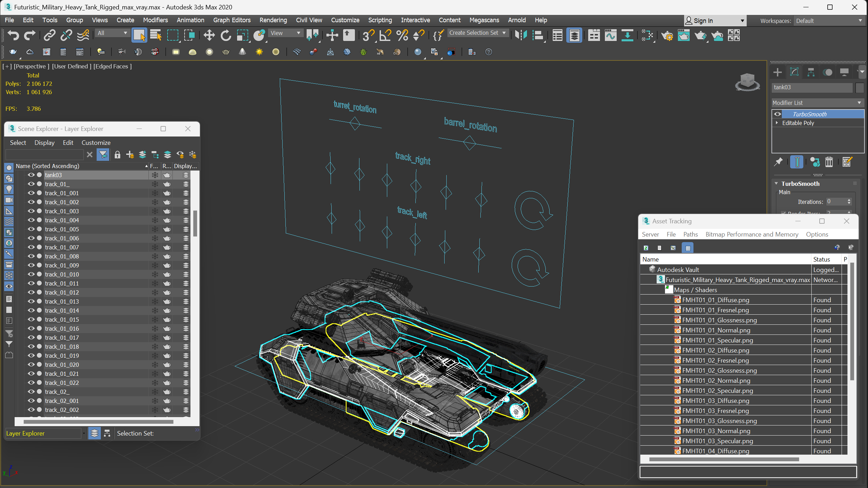Click Configure Modifier Sets icon

coord(847,162)
